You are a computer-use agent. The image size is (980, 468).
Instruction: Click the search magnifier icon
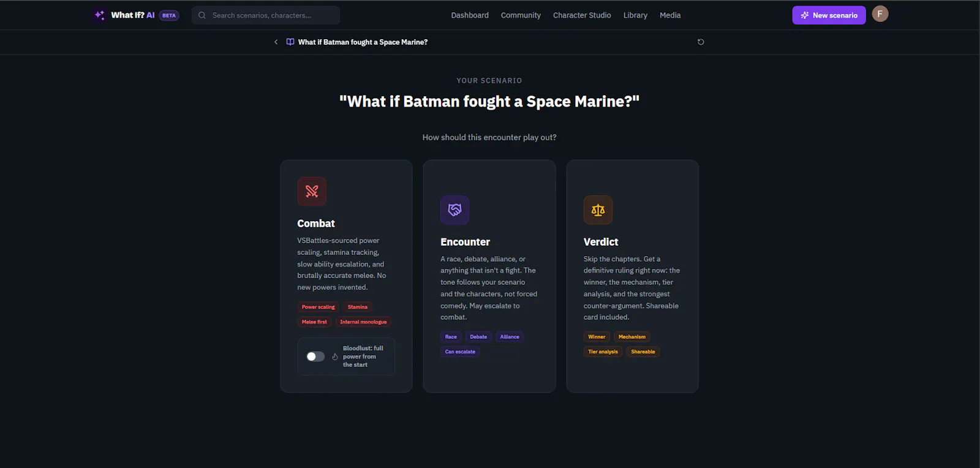coord(202,15)
